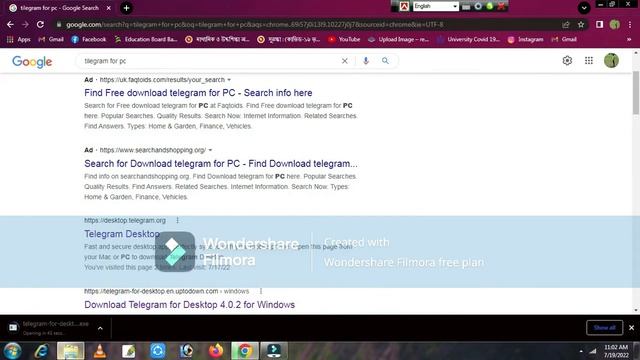Bookmark this page with the star icon

click(581, 24)
